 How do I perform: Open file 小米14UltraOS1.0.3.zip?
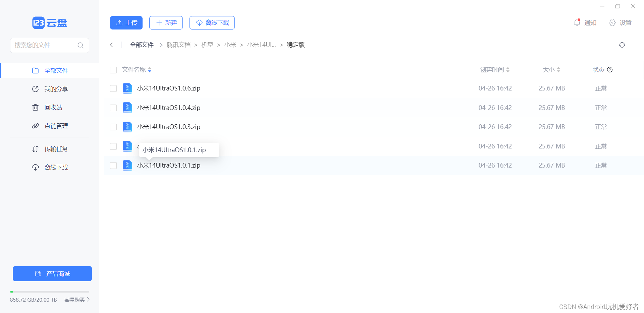click(169, 127)
